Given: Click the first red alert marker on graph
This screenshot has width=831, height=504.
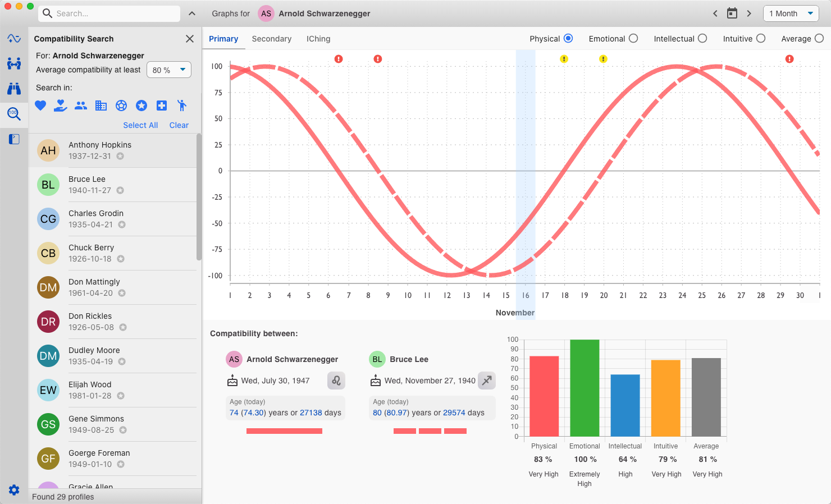Looking at the screenshot, I should point(339,59).
